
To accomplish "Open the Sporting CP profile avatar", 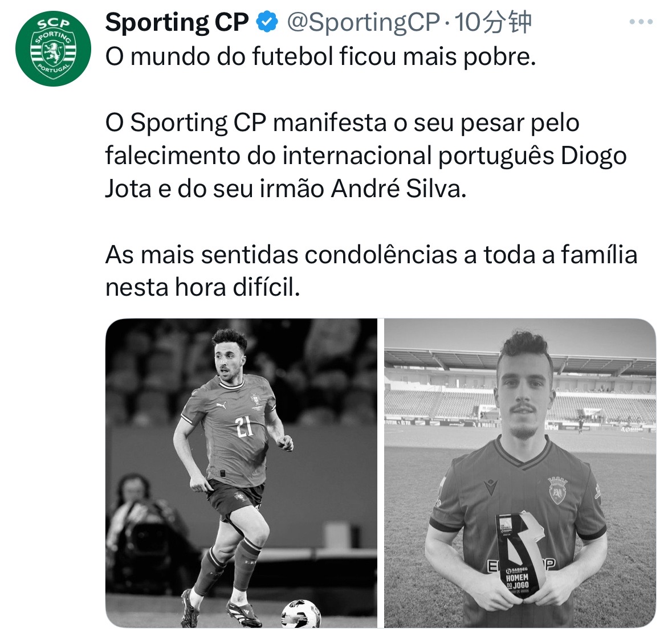I will (53, 48).
